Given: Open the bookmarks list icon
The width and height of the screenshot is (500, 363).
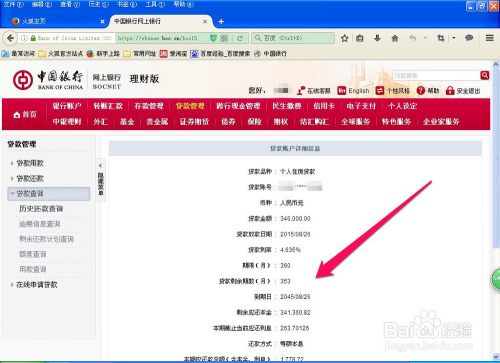Looking at the screenshot, I should coord(360,38).
